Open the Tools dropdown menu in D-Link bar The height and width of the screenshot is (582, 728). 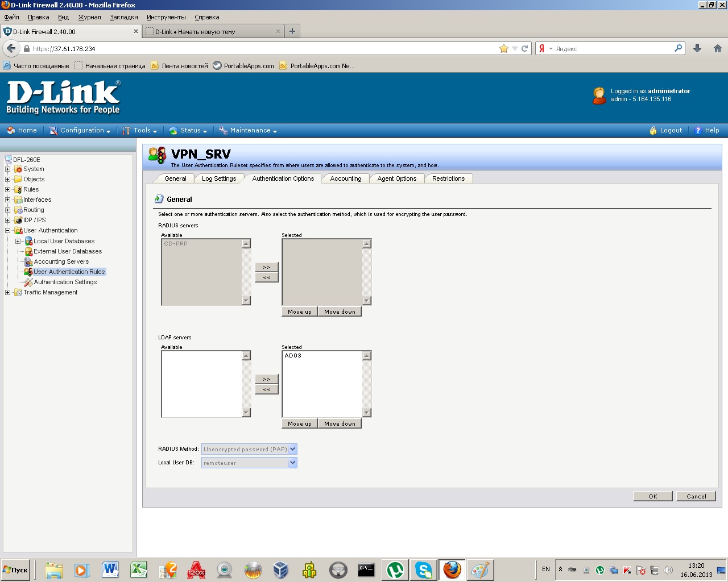140,131
